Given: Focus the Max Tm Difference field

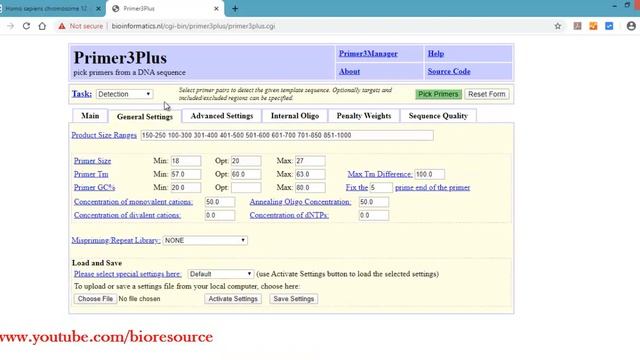Looking at the screenshot, I should (429, 174).
